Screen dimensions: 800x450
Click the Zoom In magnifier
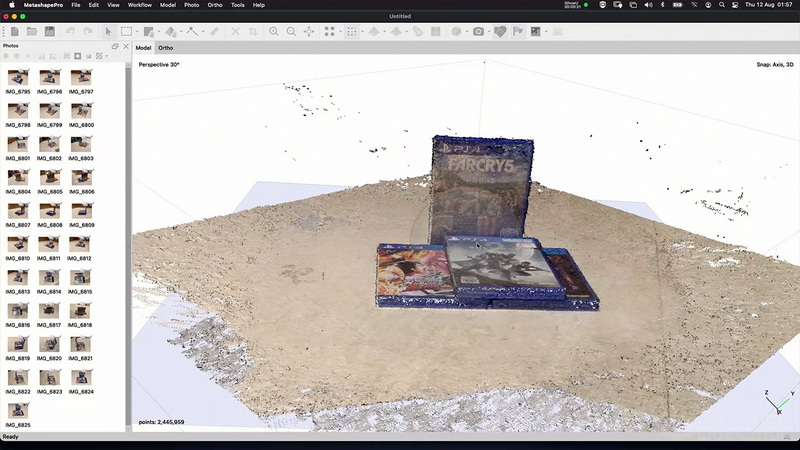pyautogui.click(x=274, y=32)
